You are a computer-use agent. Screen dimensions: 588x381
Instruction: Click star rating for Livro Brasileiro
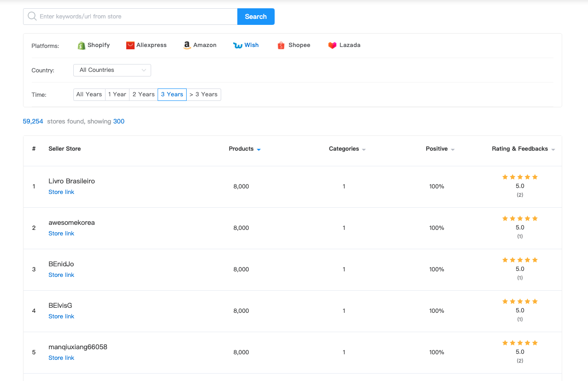tap(520, 177)
